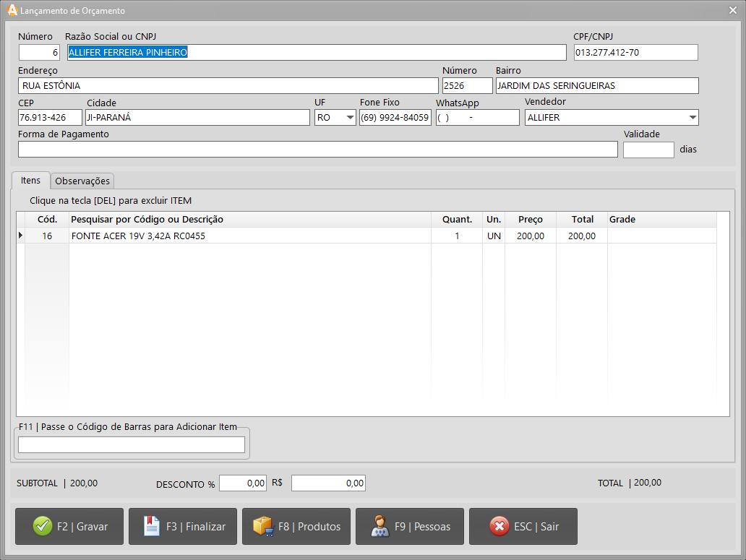Click the Forma de Pagamento field
This screenshot has width=746, height=560.
coord(317,150)
